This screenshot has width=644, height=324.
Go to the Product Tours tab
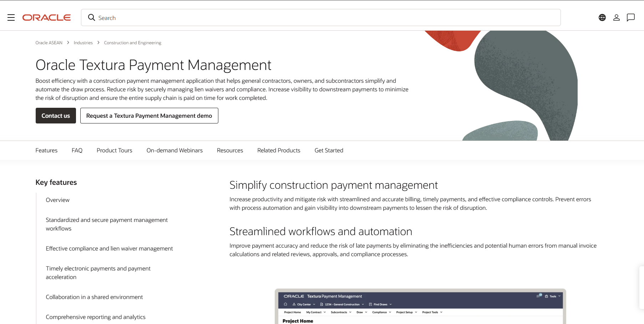point(115,150)
